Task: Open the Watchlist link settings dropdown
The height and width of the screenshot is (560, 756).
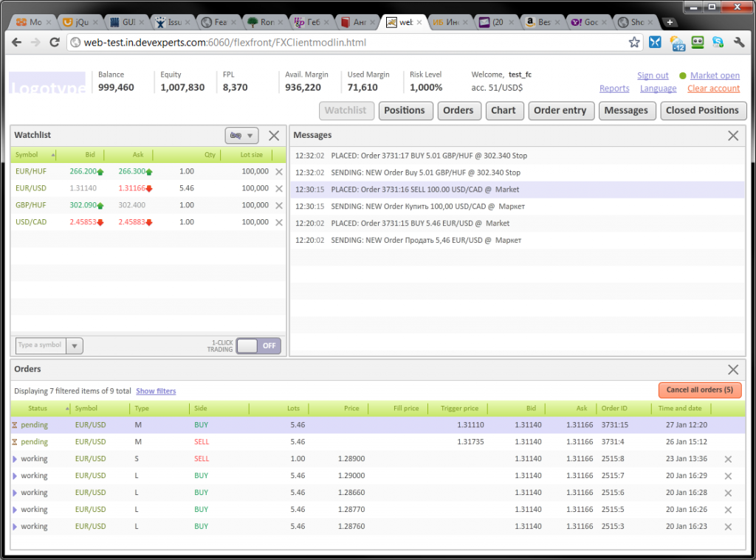Action: [x=241, y=136]
